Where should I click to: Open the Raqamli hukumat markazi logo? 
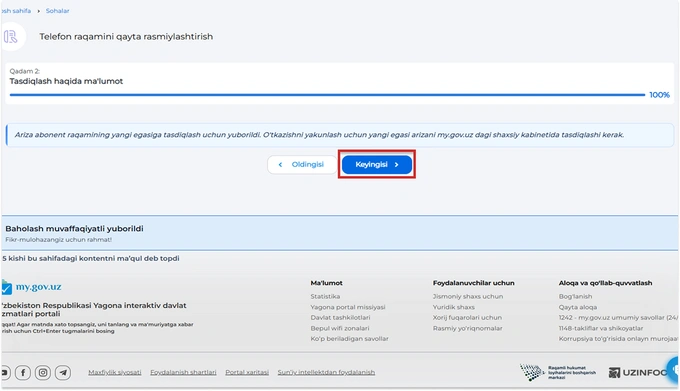558,372
